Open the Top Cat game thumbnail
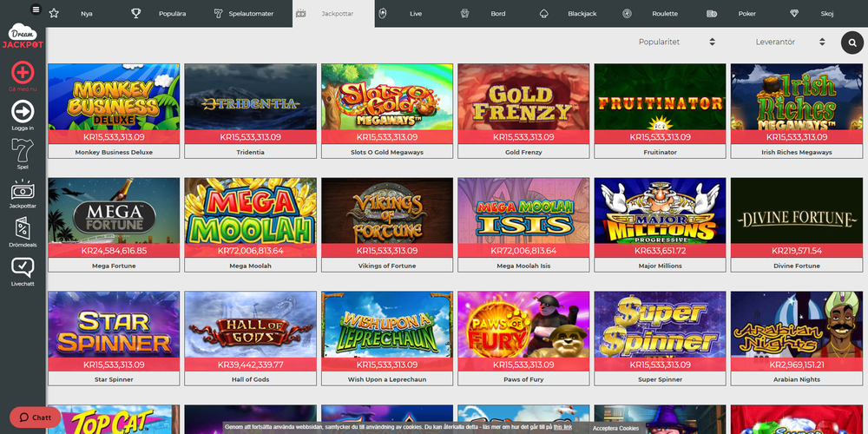This screenshot has height=434, width=868. pos(114,419)
